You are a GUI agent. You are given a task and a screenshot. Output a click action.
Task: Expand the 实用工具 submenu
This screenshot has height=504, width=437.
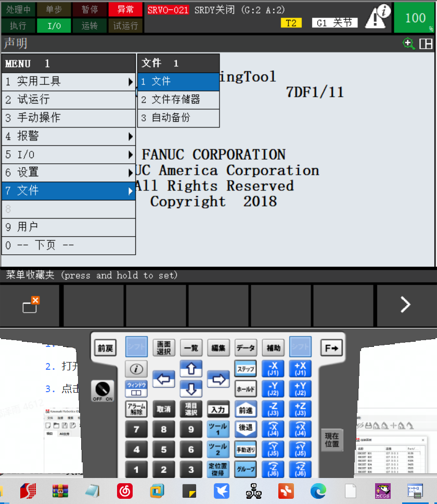pos(68,82)
